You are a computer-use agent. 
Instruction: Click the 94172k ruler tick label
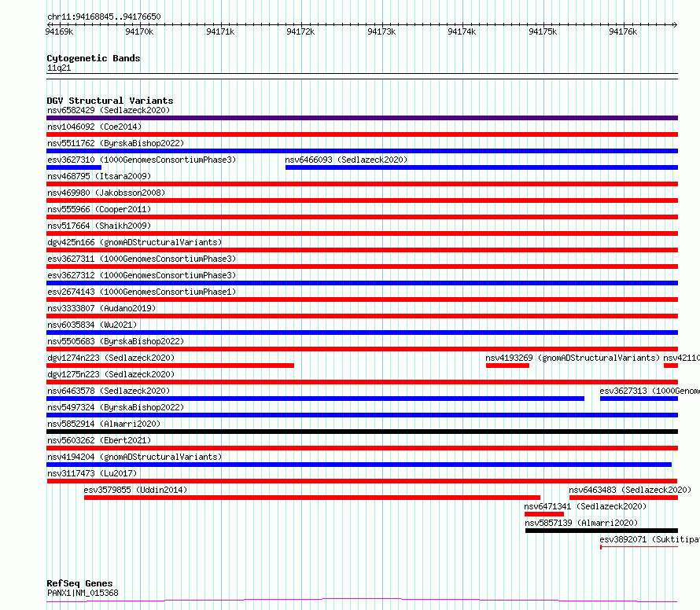300,31
